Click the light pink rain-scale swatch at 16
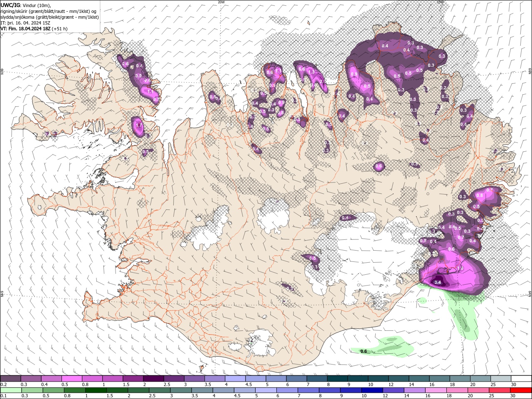The image size is (532, 399). pos(436,390)
